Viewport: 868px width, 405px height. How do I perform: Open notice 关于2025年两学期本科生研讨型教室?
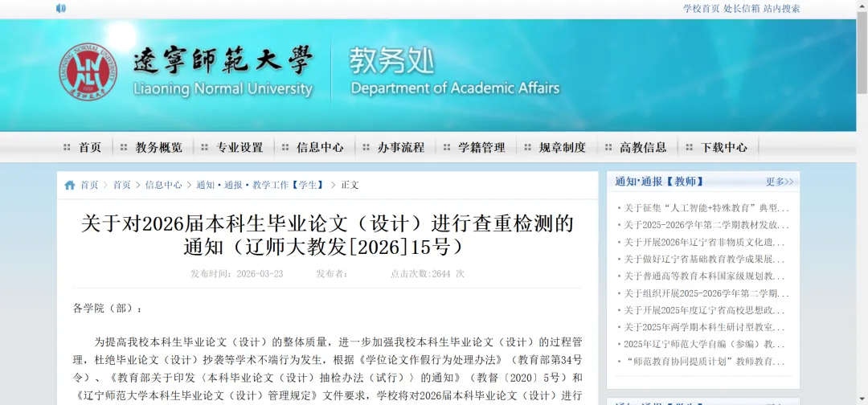point(706,328)
